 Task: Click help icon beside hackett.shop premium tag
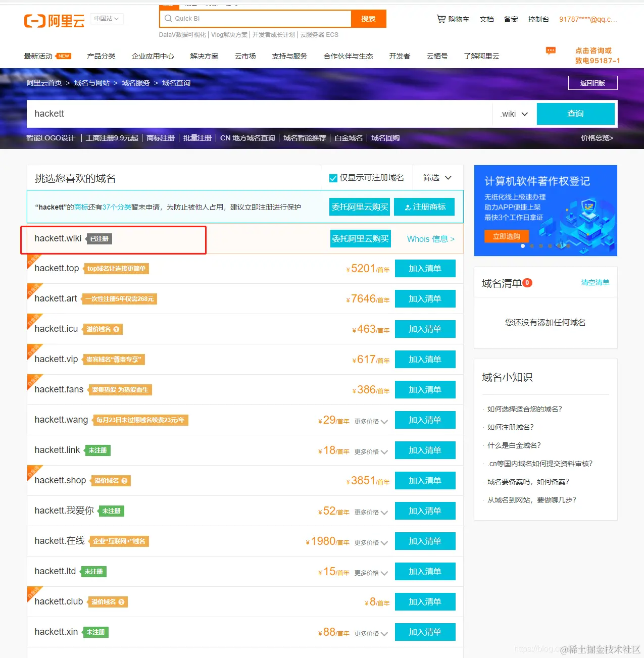pyautogui.click(x=125, y=481)
